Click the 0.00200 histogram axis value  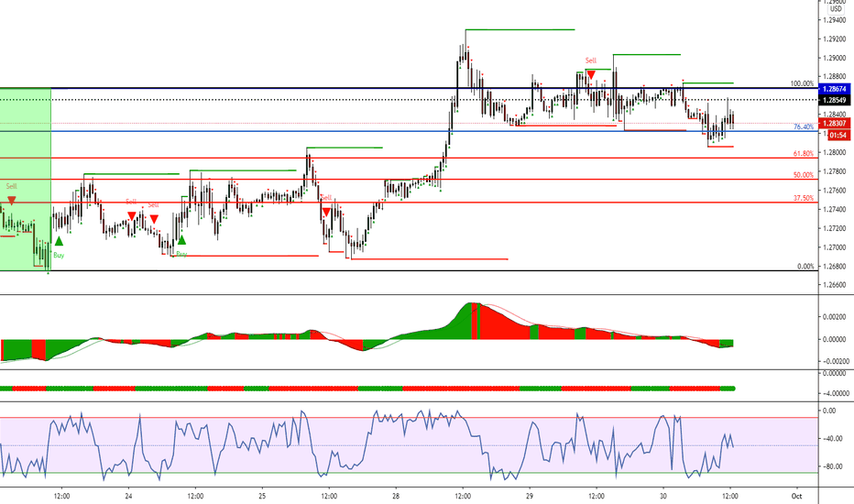(836, 316)
